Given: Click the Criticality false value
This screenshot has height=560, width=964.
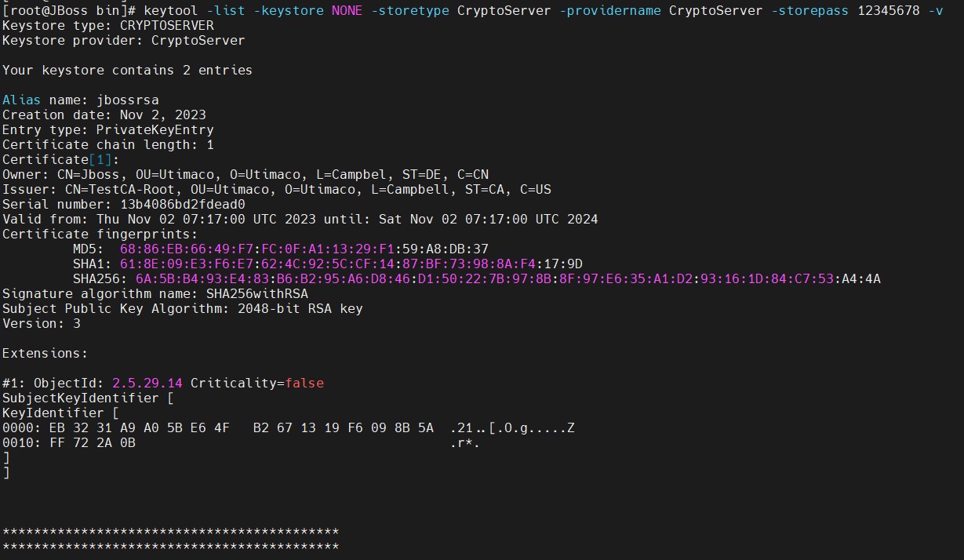Looking at the screenshot, I should tap(304, 383).
